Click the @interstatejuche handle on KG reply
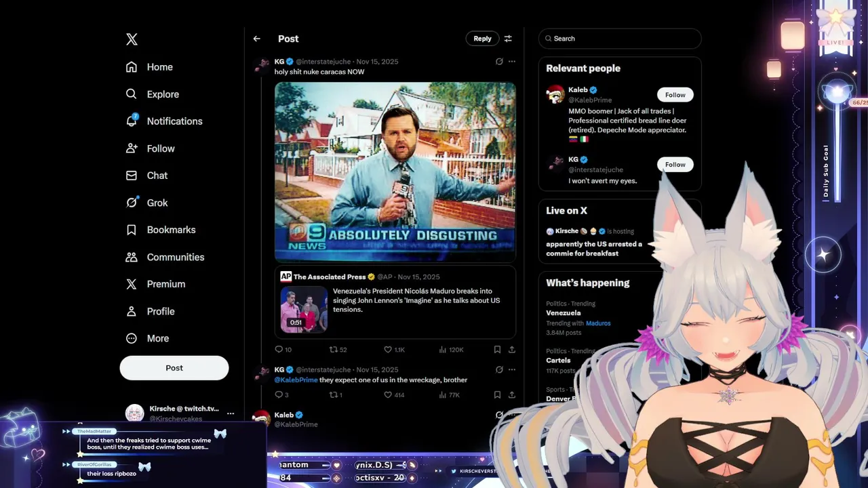Image resolution: width=868 pixels, height=488 pixels. pyautogui.click(x=323, y=370)
